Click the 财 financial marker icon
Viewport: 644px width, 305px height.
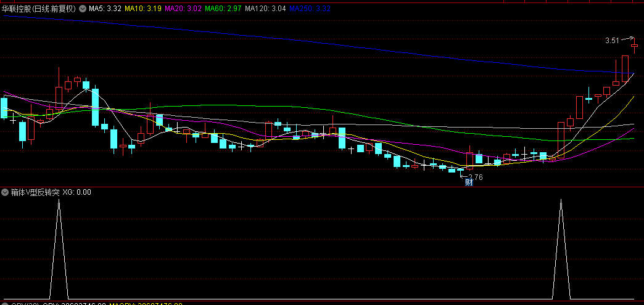point(469,182)
